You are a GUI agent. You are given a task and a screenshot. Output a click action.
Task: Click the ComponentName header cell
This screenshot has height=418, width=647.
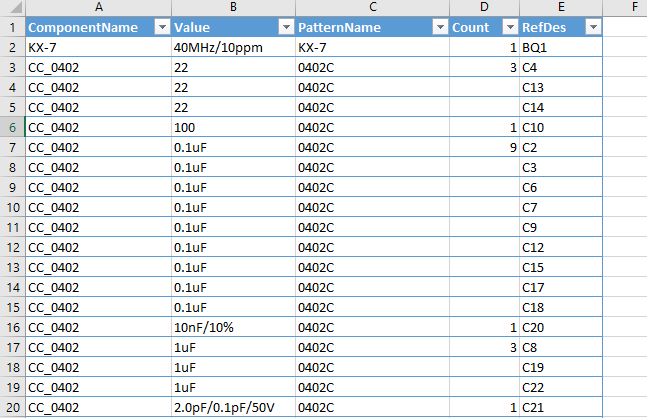(99, 27)
